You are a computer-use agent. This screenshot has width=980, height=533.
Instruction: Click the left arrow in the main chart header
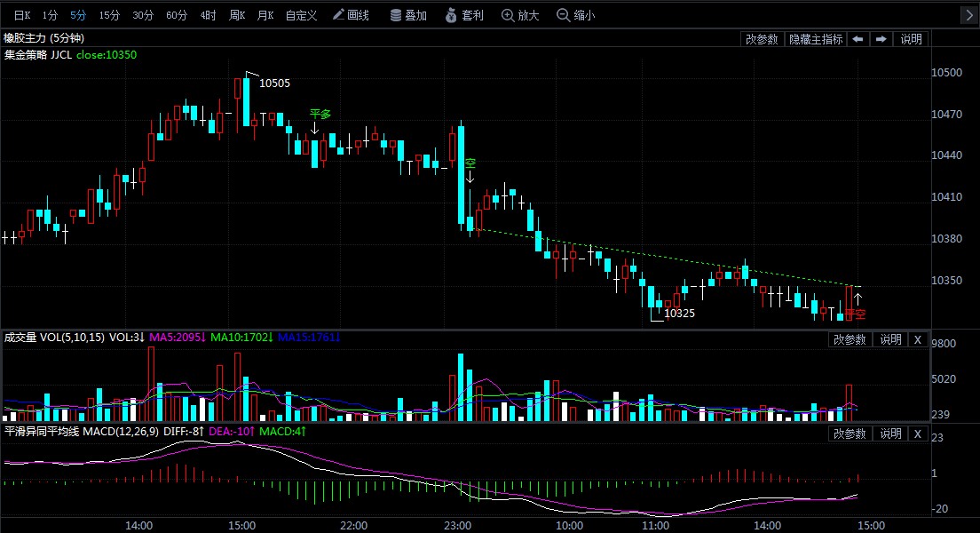click(858, 39)
